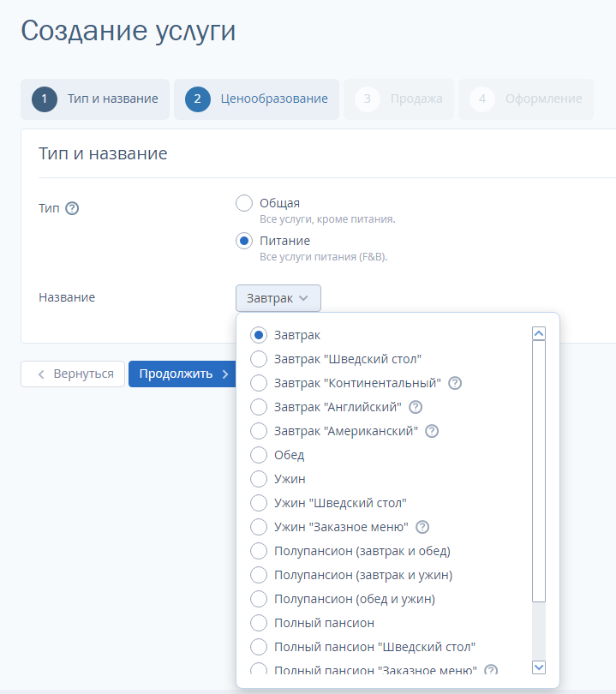This screenshot has width=616, height=694.
Task: Click help icon beside Завтрак "Континентальный"
Action: [455, 383]
